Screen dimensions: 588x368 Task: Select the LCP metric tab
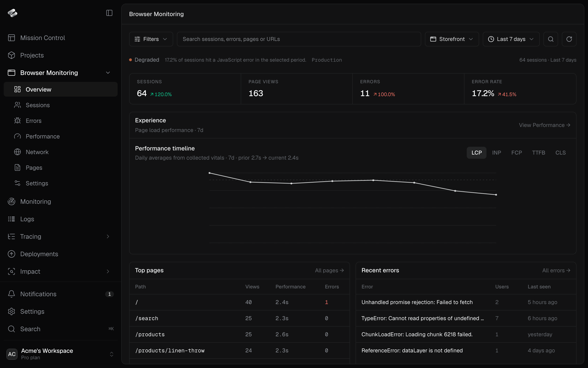476,152
